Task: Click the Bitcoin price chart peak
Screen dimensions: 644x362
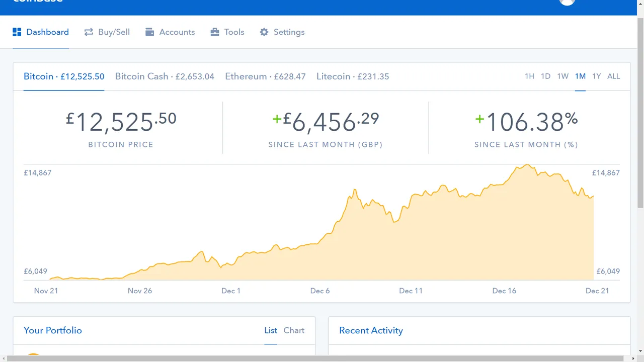Action: point(527,165)
